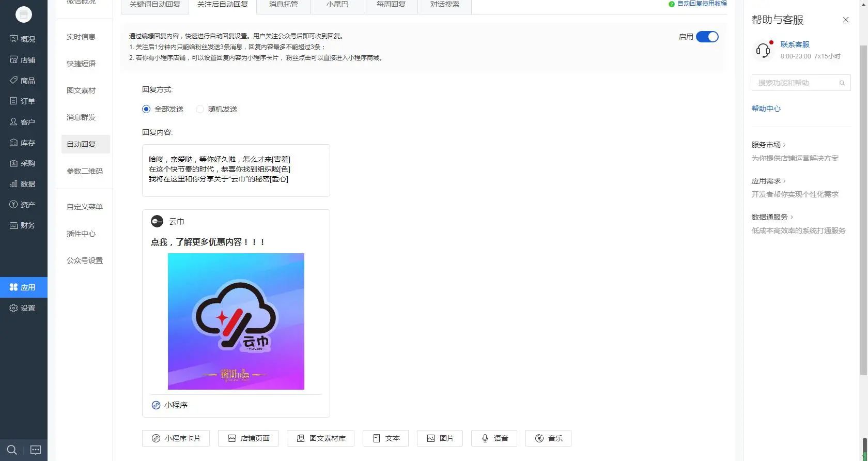Add a 小程序卡片 reply
The width and height of the screenshot is (868, 461).
tap(176, 438)
